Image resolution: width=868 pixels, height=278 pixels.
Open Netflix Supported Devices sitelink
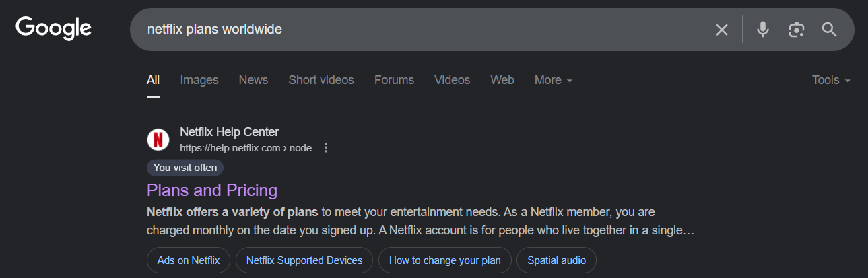click(x=304, y=260)
